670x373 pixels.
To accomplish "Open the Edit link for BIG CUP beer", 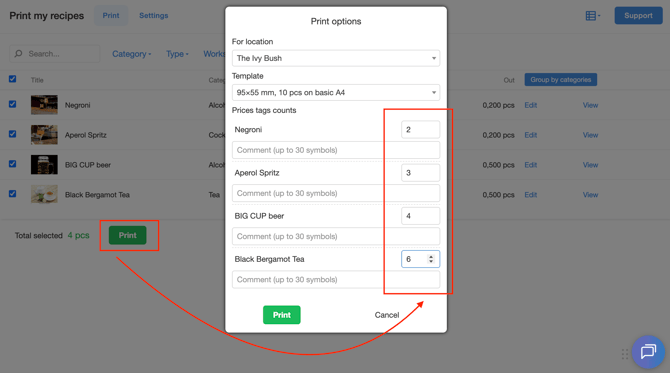I will click(531, 165).
